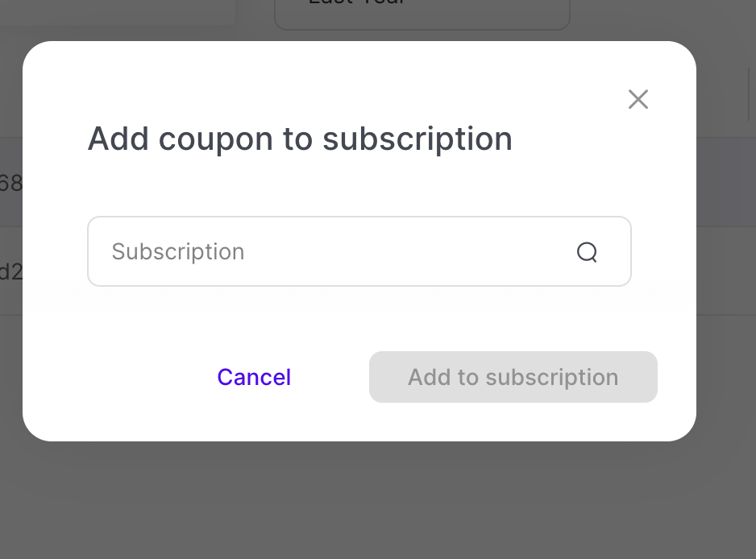The width and height of the screenshot is (756, 559).
Task: Search subscriptions via the lens icon
Action: pos(587,252)
